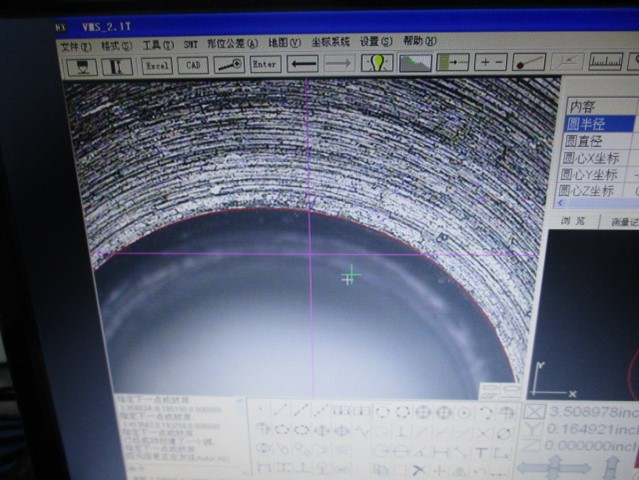
Task: Open the 设置(S) menu
Action: click(x=376, y=41)
